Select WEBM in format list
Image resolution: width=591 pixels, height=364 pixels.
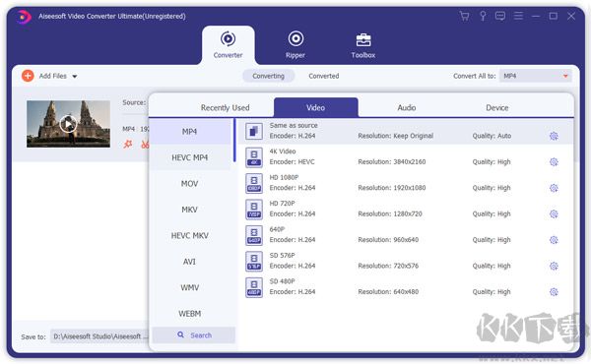(x=189, y=313)
